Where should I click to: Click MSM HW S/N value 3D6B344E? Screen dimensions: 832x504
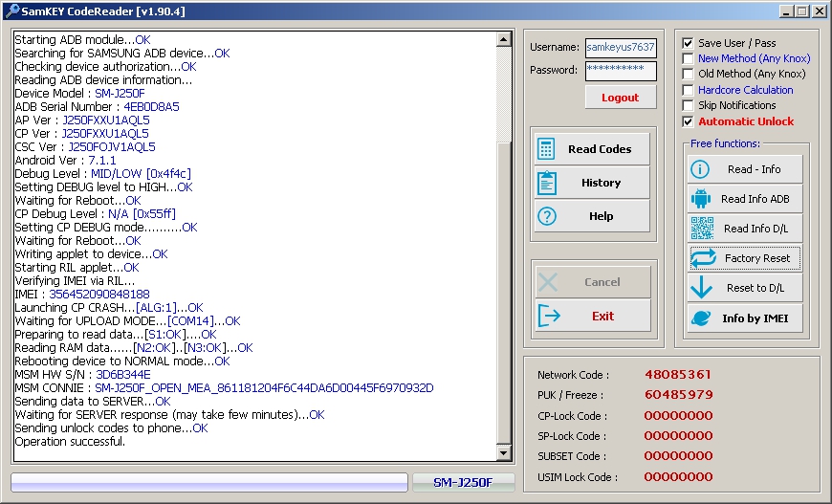tap(123, 375)
